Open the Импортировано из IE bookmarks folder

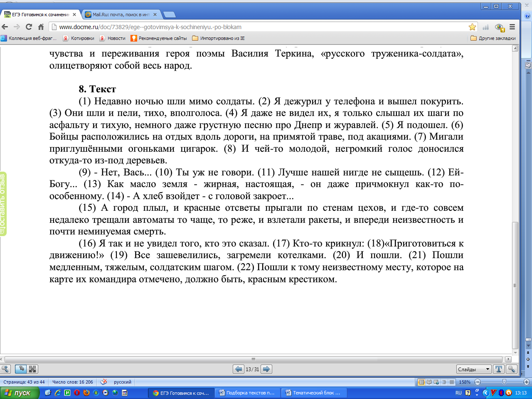pos(219,38)
